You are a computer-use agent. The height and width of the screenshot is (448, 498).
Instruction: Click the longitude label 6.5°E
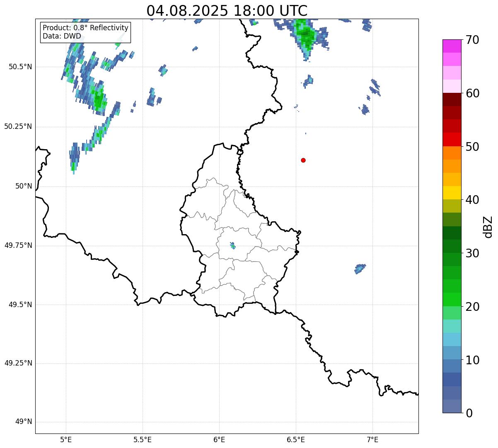pyautogui.click(x=296, y=439)
